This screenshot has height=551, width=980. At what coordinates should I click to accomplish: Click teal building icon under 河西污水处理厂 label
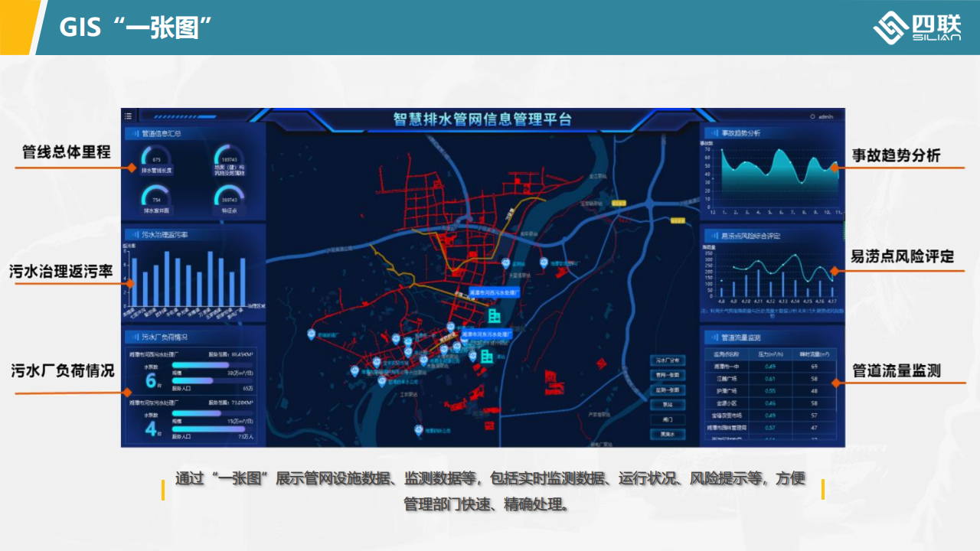click(495, 315)
